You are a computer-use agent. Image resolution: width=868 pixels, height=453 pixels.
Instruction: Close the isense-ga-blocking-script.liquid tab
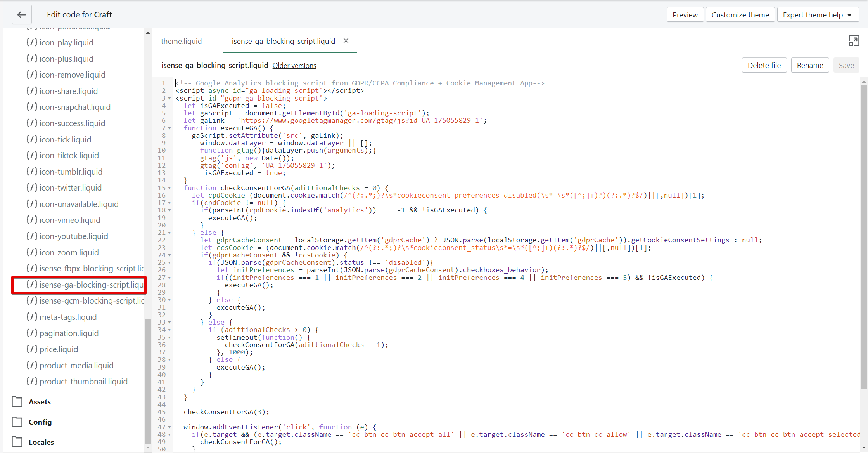(346, 41)
